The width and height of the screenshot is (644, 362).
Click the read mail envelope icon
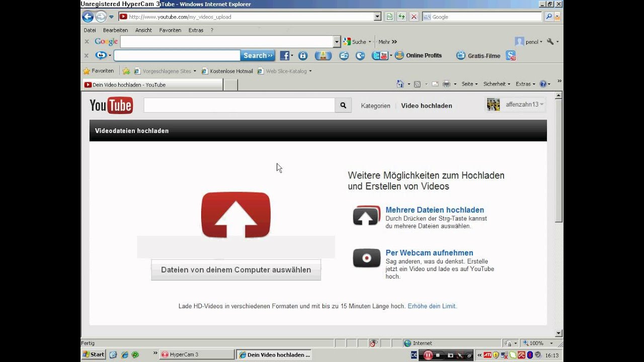click(x=435, y=84)
